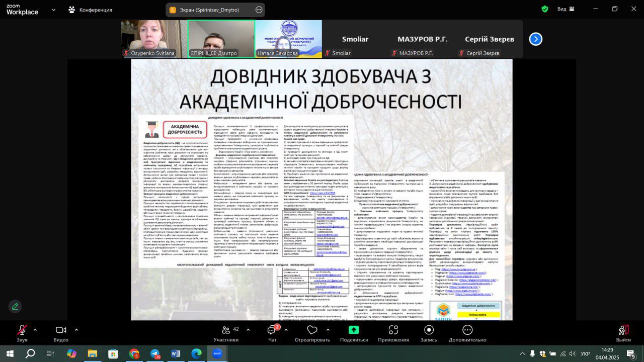Open the Приложения apps icon
Image resolution: width=644 pixels, height=362 pixels.
click(393, 330)
